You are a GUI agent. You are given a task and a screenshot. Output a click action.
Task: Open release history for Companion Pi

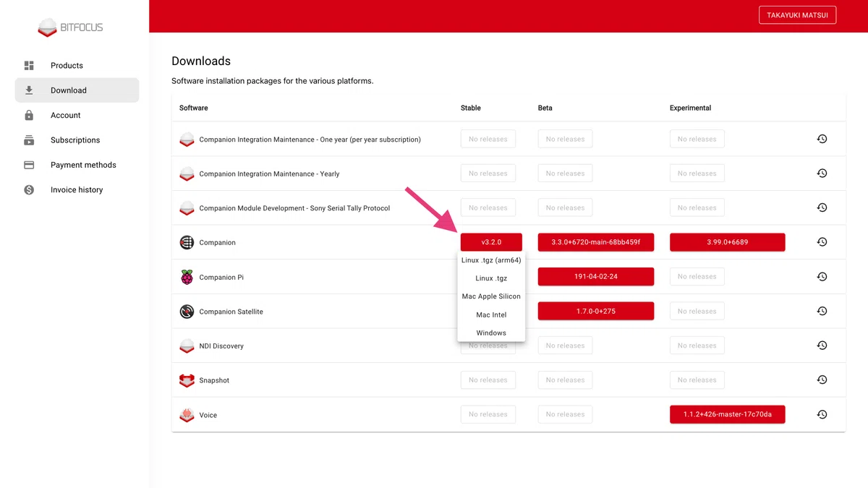(x=822, y=277)
